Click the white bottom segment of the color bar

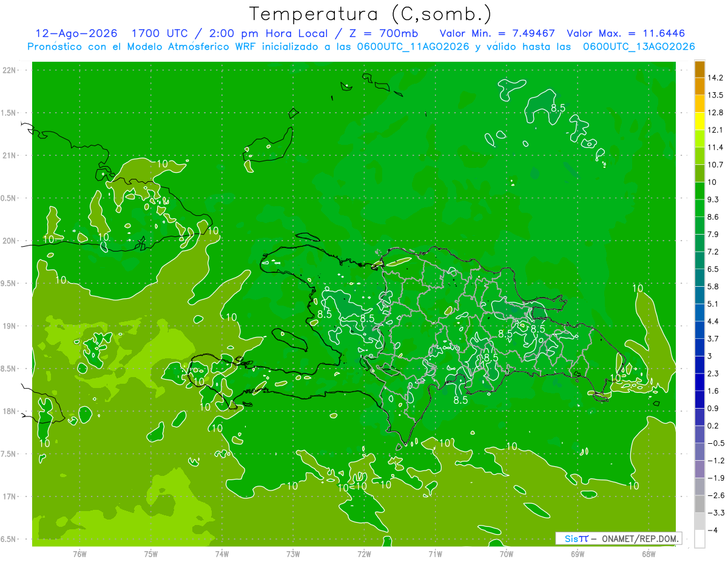tap(699, 538)
